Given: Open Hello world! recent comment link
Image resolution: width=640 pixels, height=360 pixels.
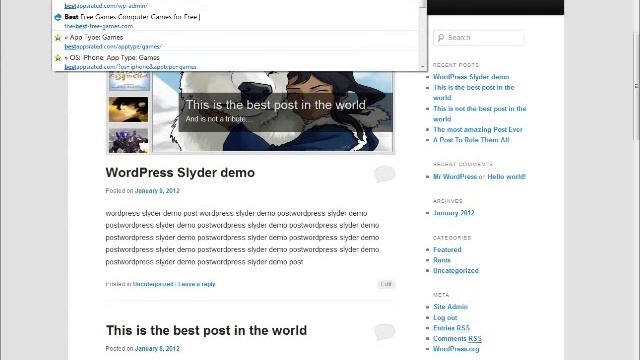Looking at the screenshot, I should coord(507,177).
